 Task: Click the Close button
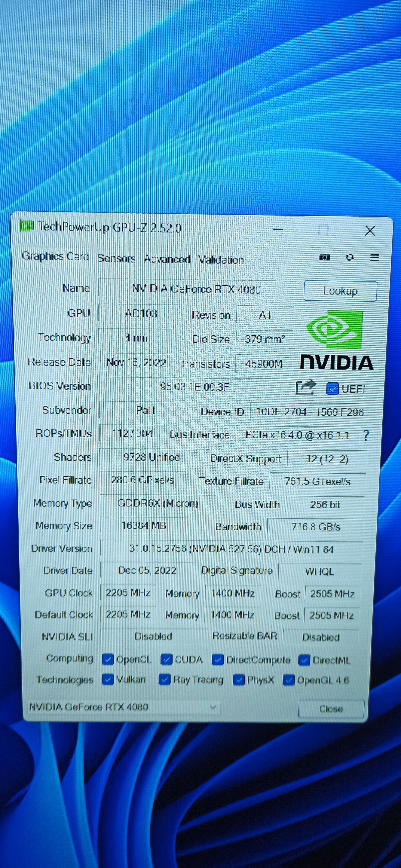point(331,709)
